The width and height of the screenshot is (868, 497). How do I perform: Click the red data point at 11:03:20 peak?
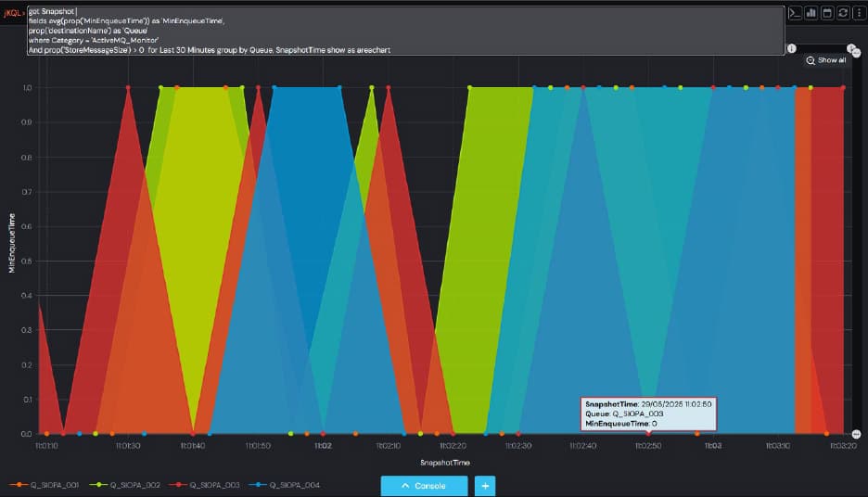pos(843,88)
